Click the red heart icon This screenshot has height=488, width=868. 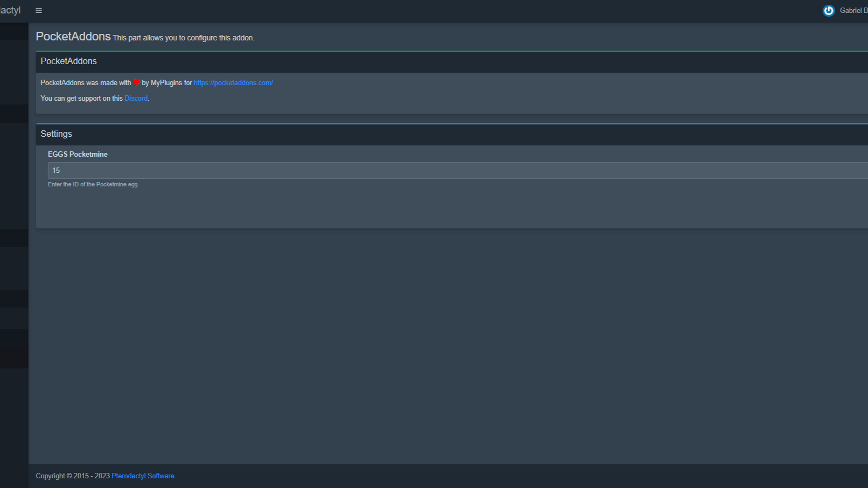pos(136,83)
